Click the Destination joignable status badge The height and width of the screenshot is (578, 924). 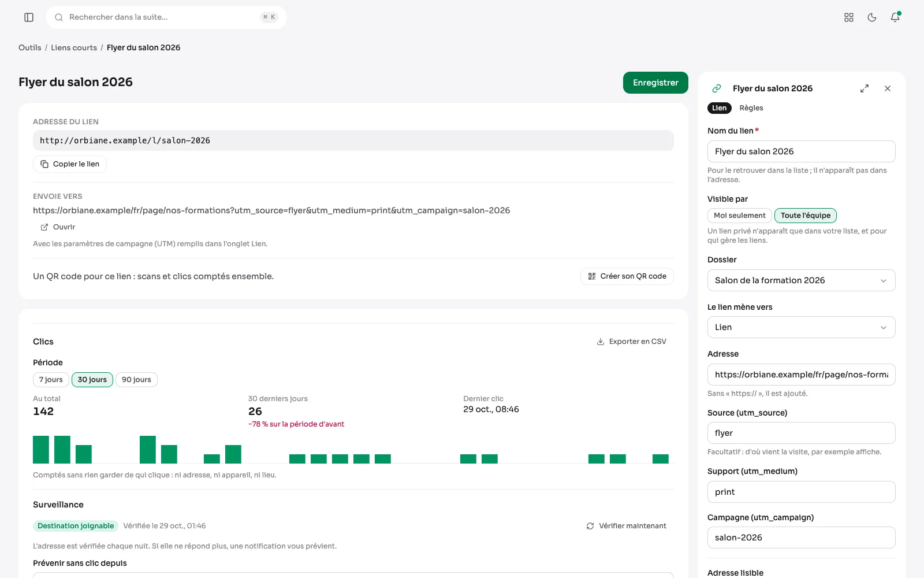click(x=76, y=526)
